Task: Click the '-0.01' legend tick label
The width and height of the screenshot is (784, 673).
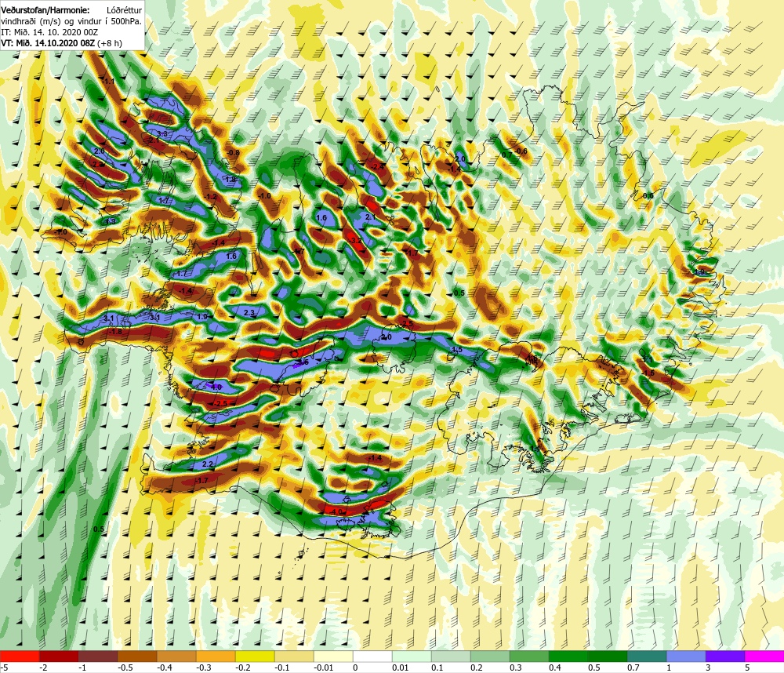Action: tap(322, 668)
